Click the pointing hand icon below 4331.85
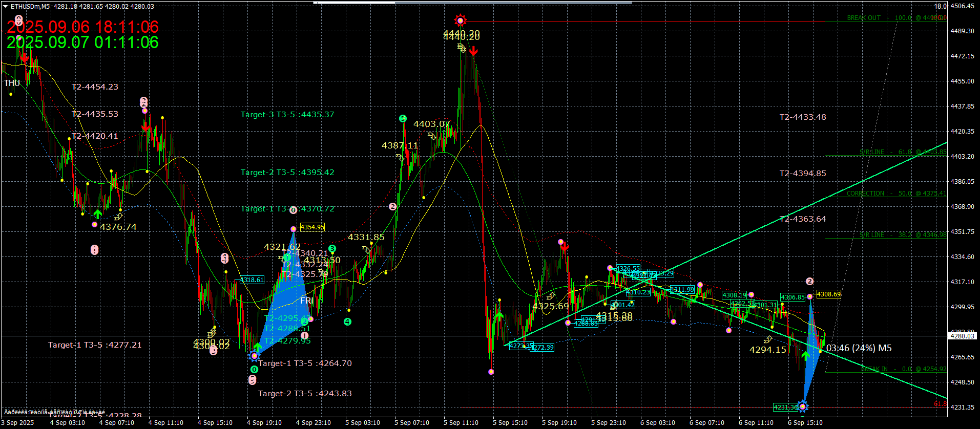Screen dimensions: 980x429 pyautogui.click(x=366, y=249)
